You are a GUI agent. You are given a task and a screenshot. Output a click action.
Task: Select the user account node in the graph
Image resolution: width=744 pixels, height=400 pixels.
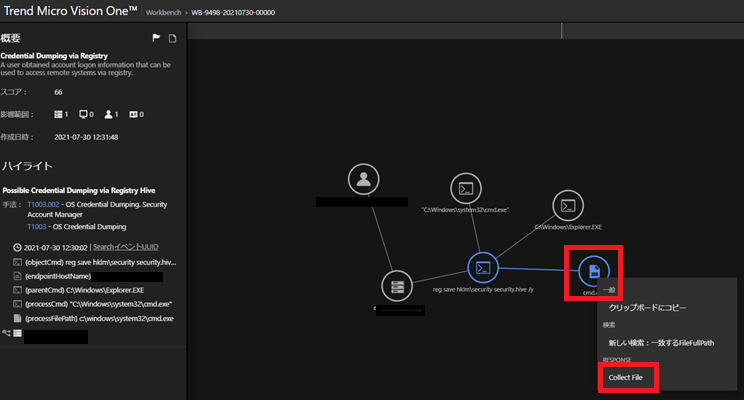coord(363,179)
